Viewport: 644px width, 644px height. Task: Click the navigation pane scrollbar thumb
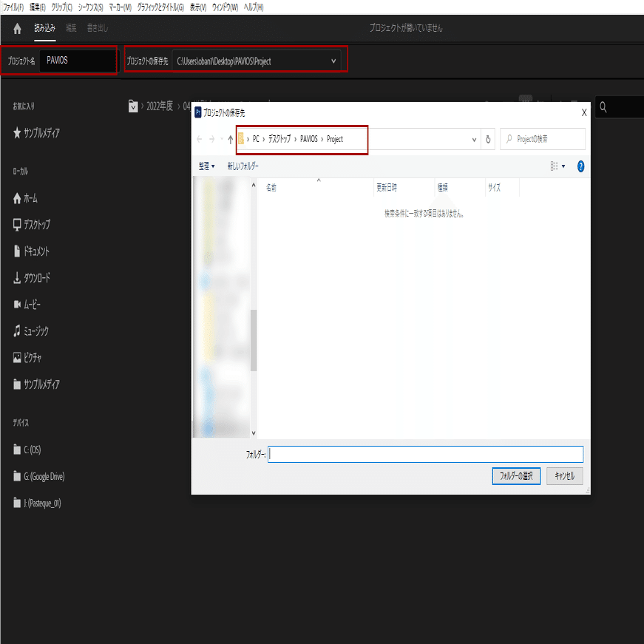pos(254,340)
